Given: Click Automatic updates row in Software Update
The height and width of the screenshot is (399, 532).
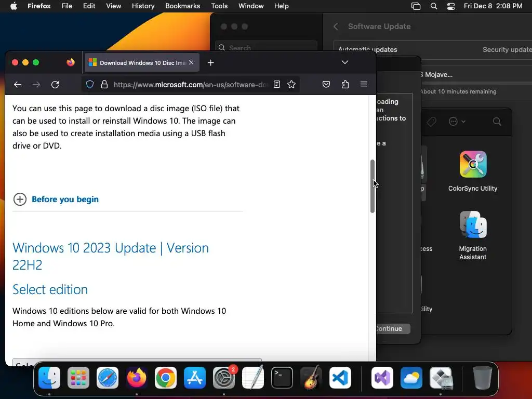Looking at the screenshot, I should (432, 49).
